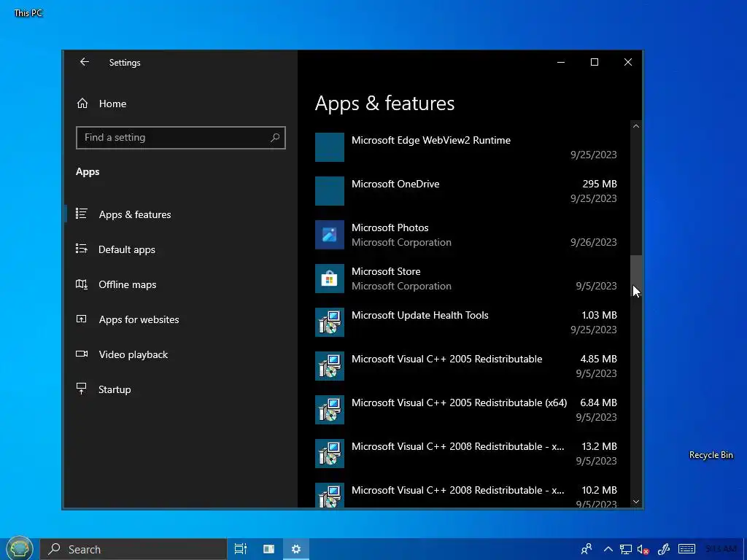The height and width of the screenshot is (560, 747).
Task: Click the Microsoft Photos app icon
Action: pos(330,235)
